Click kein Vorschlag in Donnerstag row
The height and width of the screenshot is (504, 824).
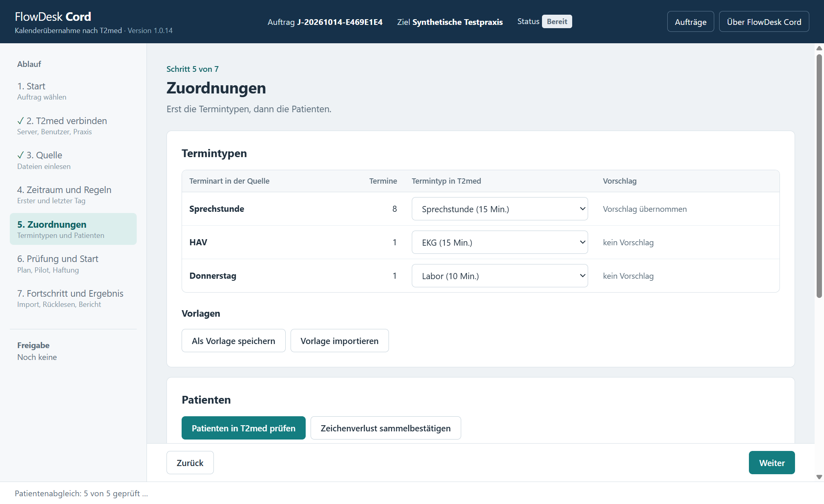(628, 276)
